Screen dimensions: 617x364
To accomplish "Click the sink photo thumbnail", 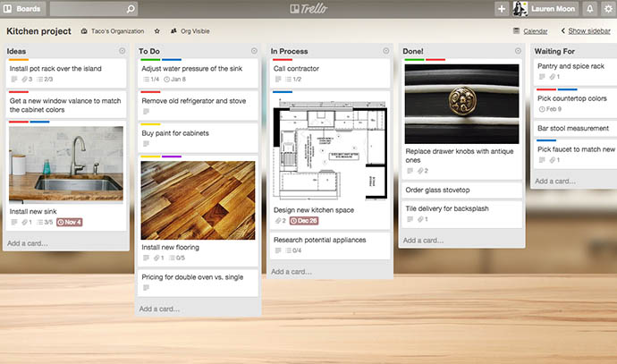I will 66,164.
